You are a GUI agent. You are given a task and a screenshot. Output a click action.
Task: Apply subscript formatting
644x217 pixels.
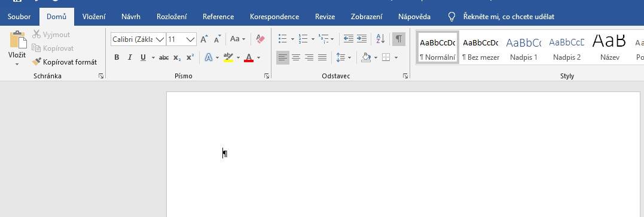[x=177, y=57]
